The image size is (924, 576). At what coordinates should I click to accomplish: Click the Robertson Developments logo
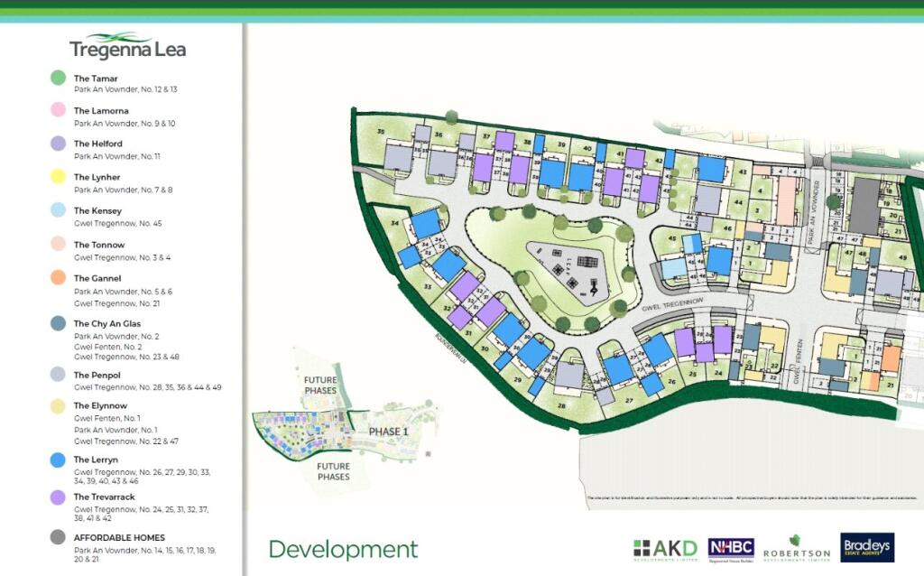click(x=796, y=548)
